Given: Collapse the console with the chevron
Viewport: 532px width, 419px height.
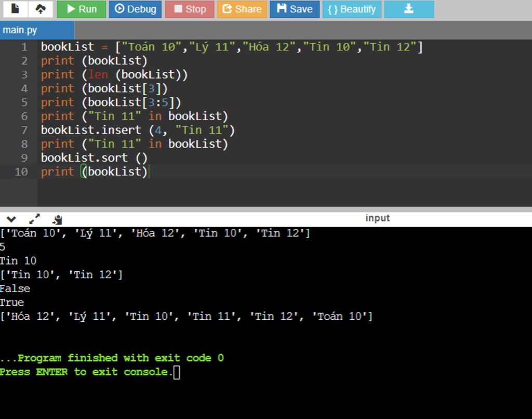Looking at the screenshot, I should coord(11,219).
